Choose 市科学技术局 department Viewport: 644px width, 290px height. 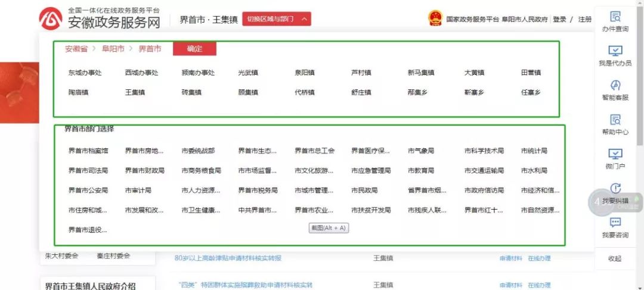pos(484,151)
